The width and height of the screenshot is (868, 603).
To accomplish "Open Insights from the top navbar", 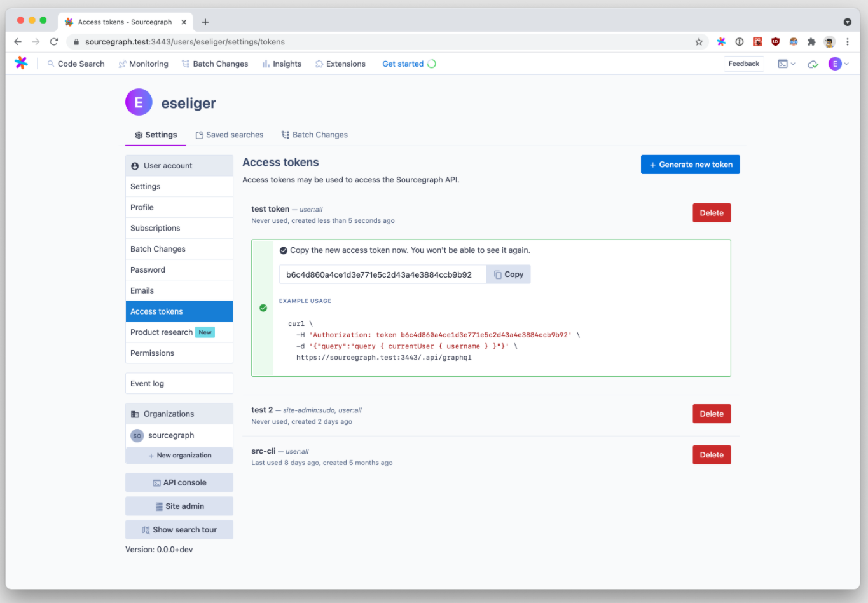I will 282,64.
